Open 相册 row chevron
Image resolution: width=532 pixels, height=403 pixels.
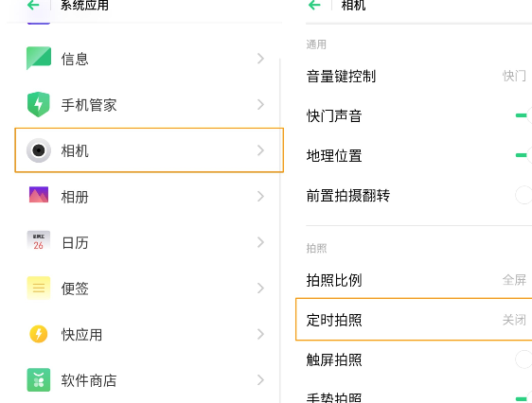[x=260, y=196]
